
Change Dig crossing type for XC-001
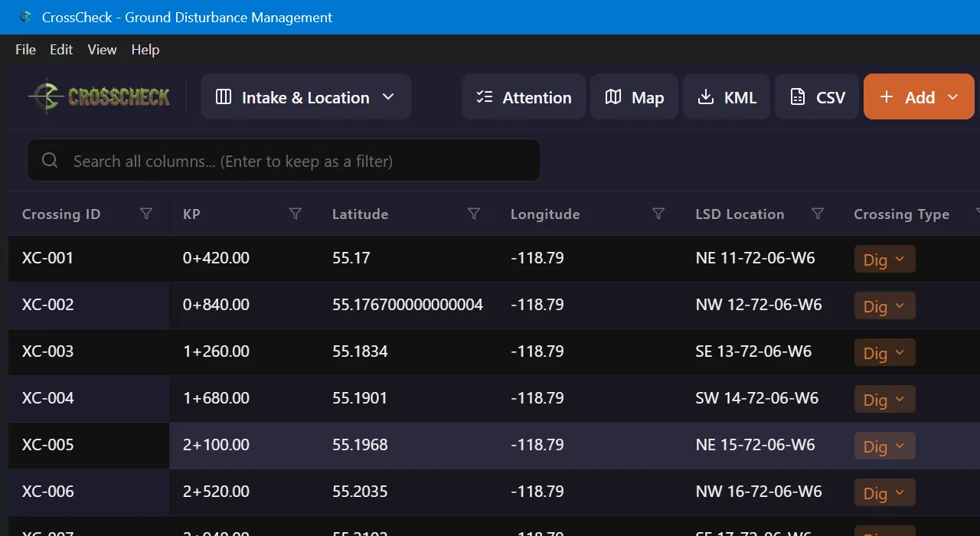(884, 260)
